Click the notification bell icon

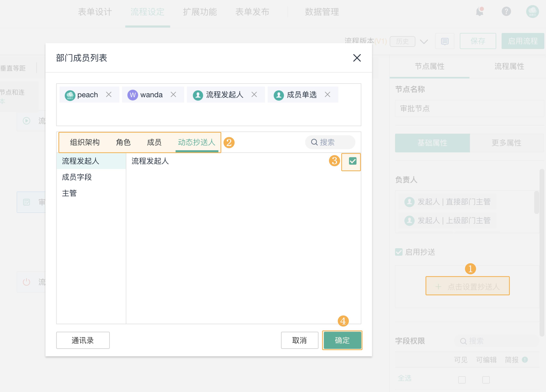[479, 11]
